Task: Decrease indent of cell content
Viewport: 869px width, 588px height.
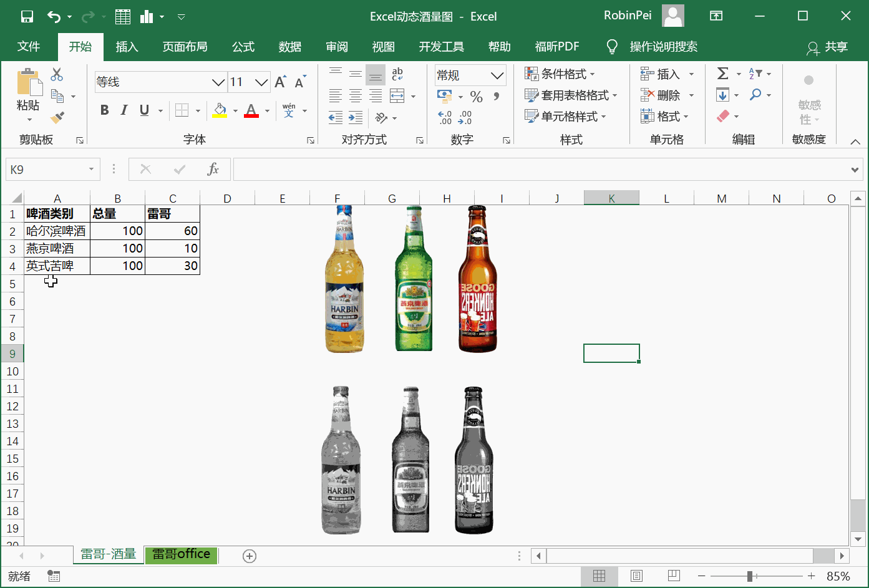Action: tap(336, 117)
